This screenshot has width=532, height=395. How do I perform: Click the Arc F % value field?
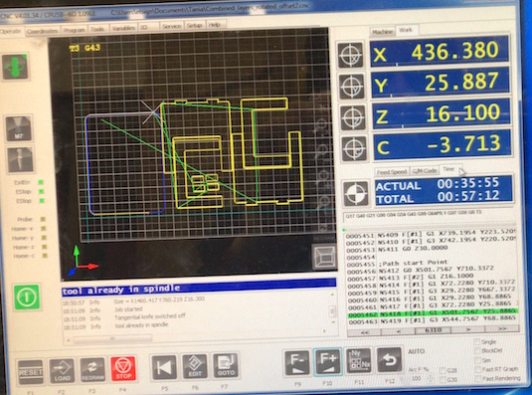coord(417,379)
